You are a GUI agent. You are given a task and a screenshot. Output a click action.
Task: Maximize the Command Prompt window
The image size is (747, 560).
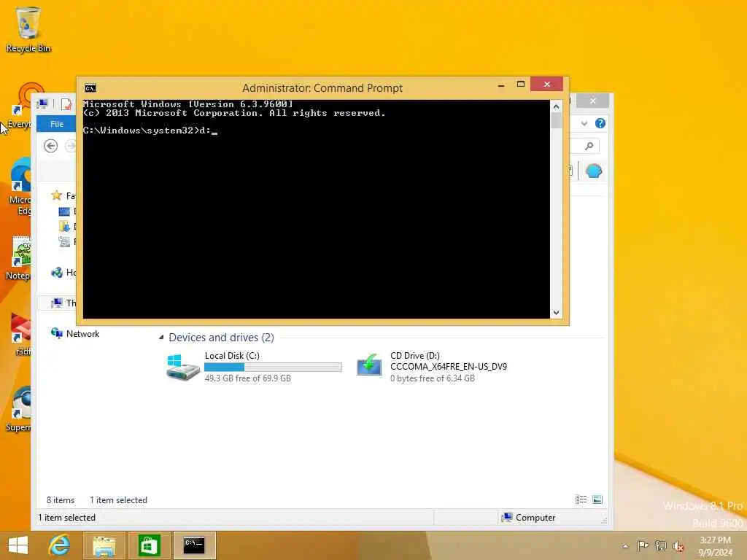521,85
